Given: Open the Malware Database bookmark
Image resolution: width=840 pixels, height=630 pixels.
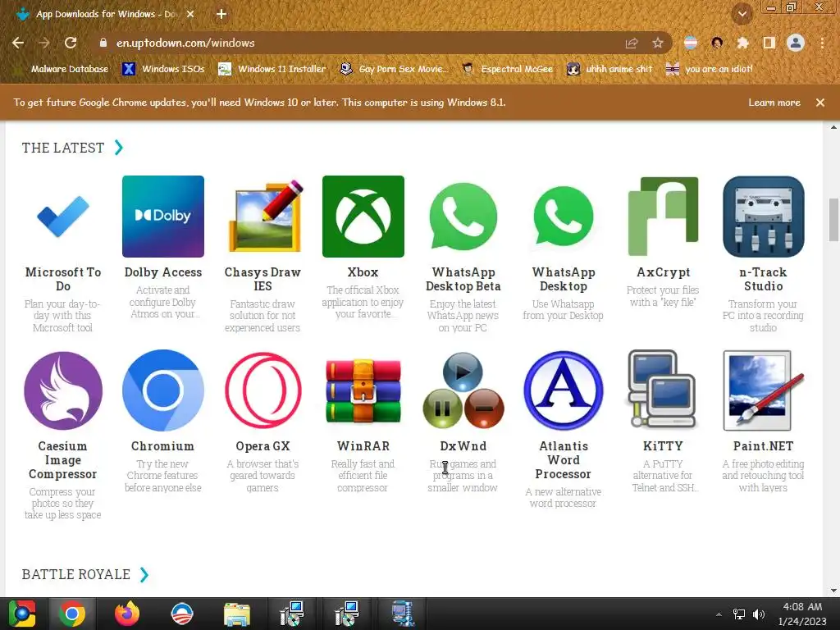Looking at the screenshot, I should [x=62, y=69].
